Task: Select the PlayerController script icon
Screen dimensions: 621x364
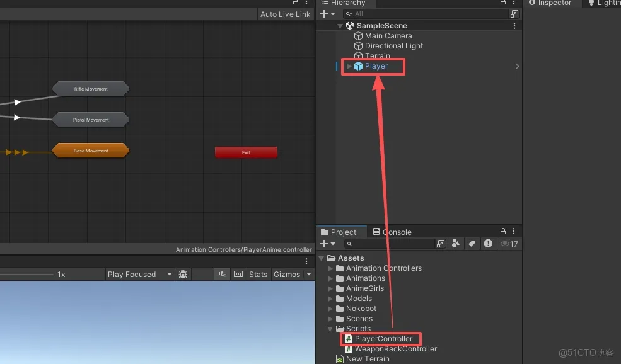Action: 349,339
